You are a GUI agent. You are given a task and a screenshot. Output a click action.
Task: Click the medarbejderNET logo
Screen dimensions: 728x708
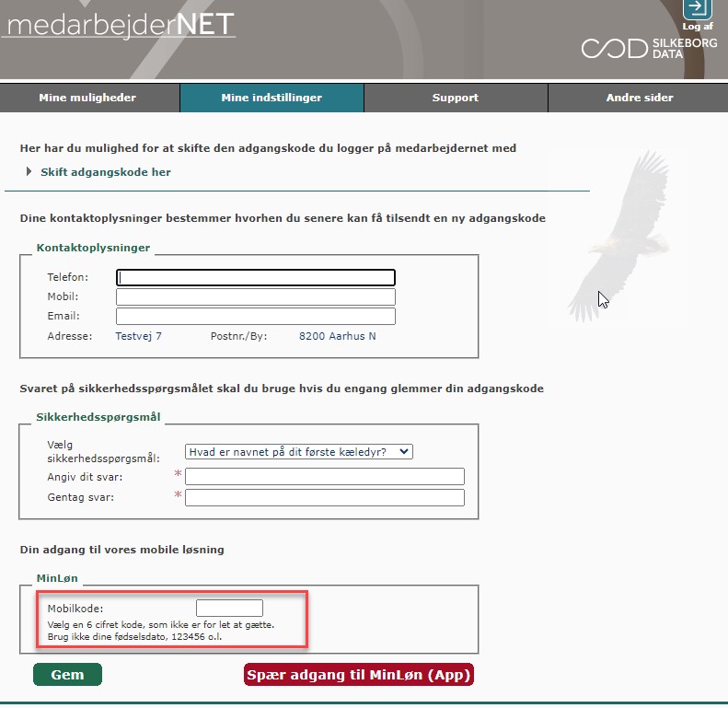118,24
